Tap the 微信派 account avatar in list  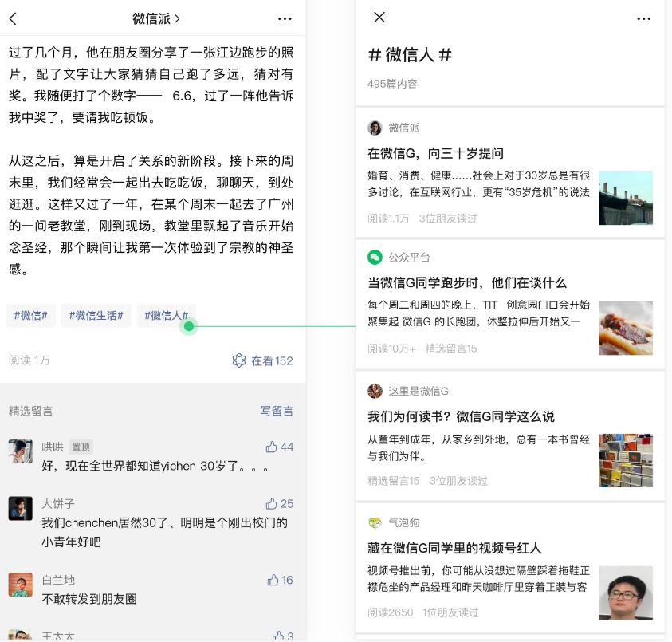point(375,128)
